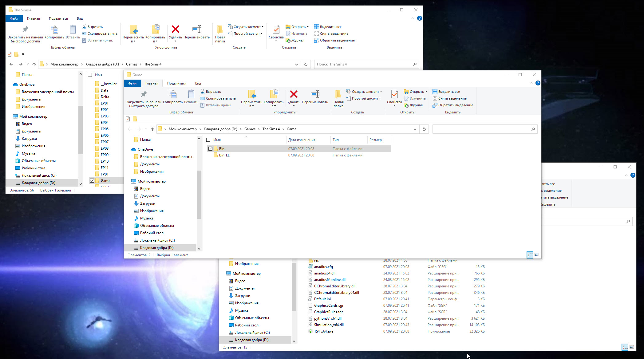Open help in the Game window
This screenshot has width=644, height=359.
tap(538, 83)
